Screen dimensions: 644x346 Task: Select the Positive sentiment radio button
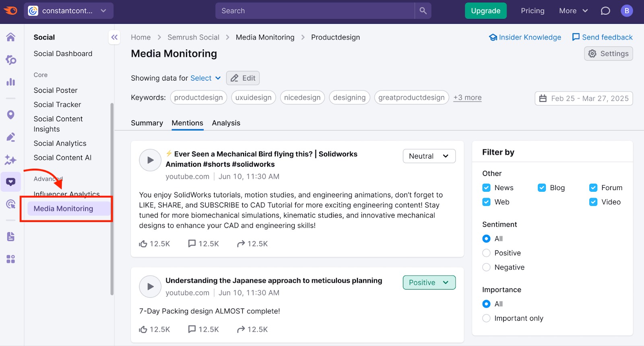click(x=486, y=253)
